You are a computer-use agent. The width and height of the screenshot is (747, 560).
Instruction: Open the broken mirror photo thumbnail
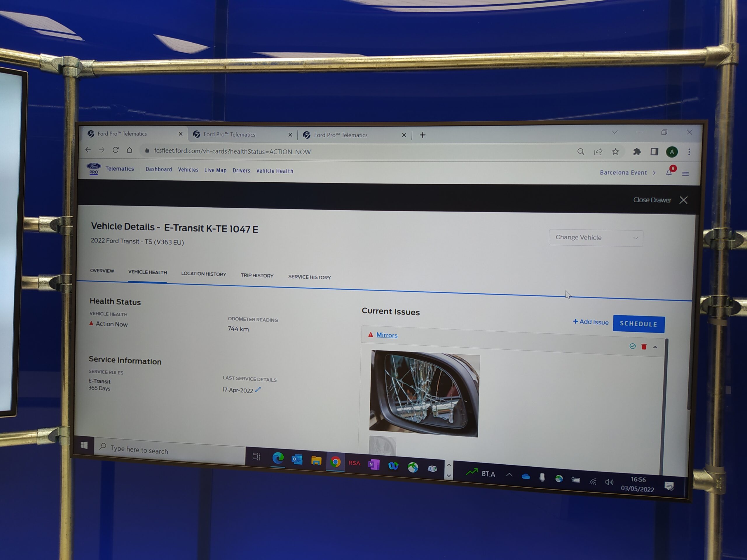pyautogui.click(x=424, y=394)
